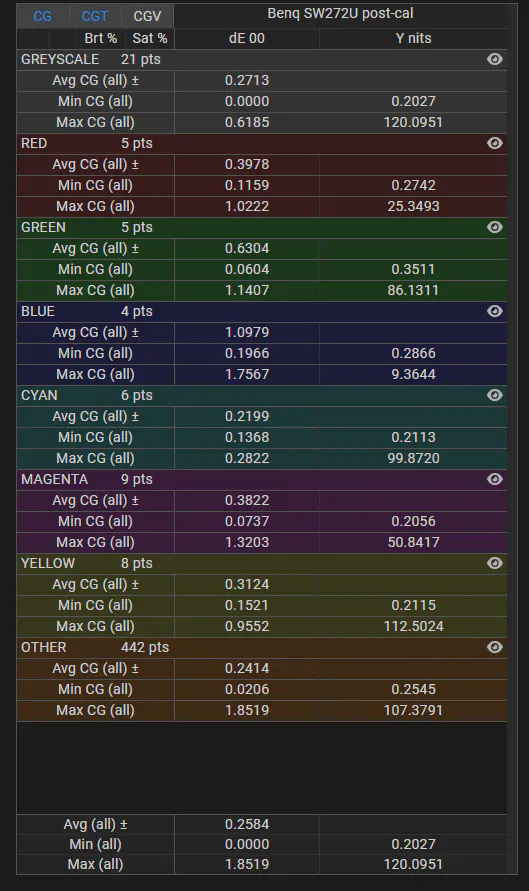This screenshot has width=529, height=891.
Task: Select the YELLOW 8 pts header row
Action: [262, 563]
